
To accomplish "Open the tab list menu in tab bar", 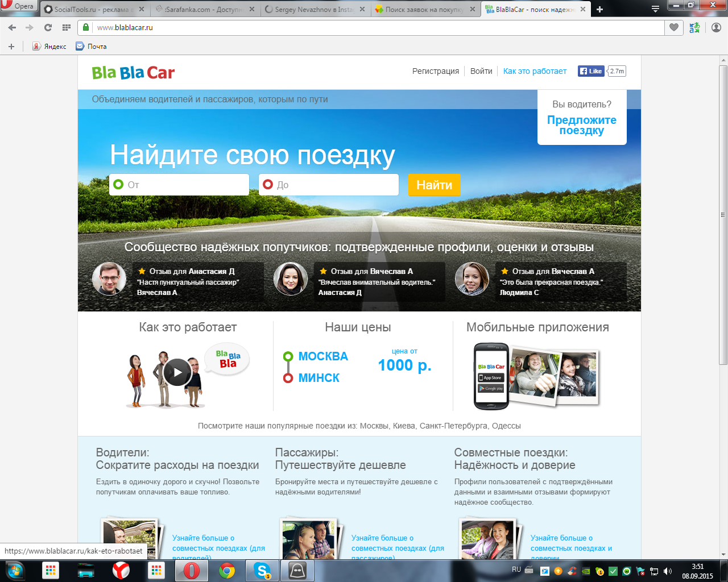I will (x=655, y=9).
